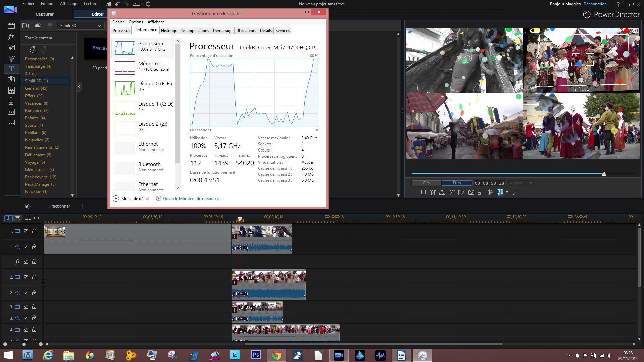Add a new tag icon
The height and width of the screenshot is (362, 644).
33,50
